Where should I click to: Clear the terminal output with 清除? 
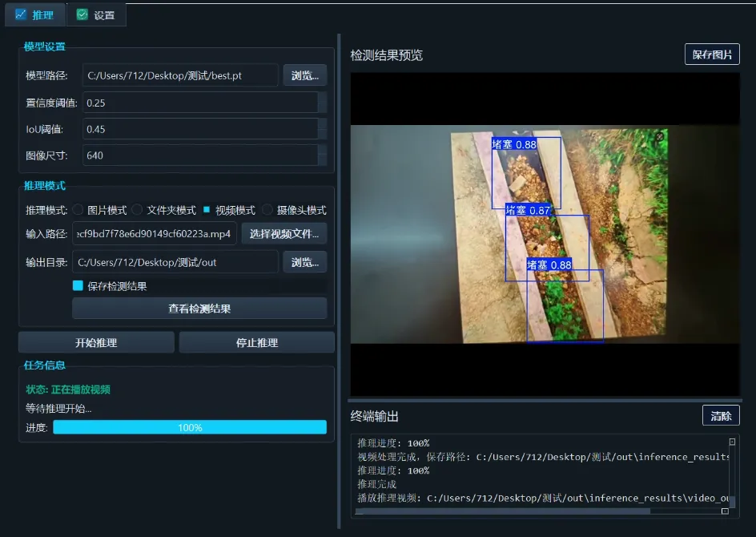coord(721,415)
